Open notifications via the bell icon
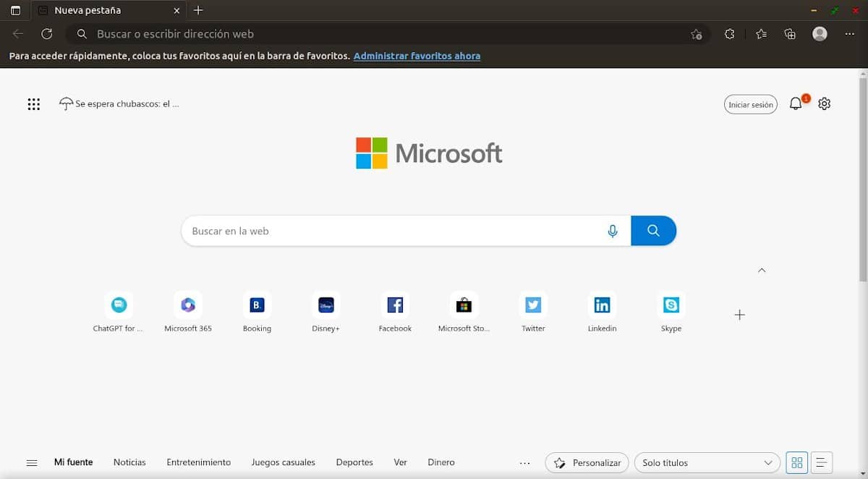 [x=794, y=103]
